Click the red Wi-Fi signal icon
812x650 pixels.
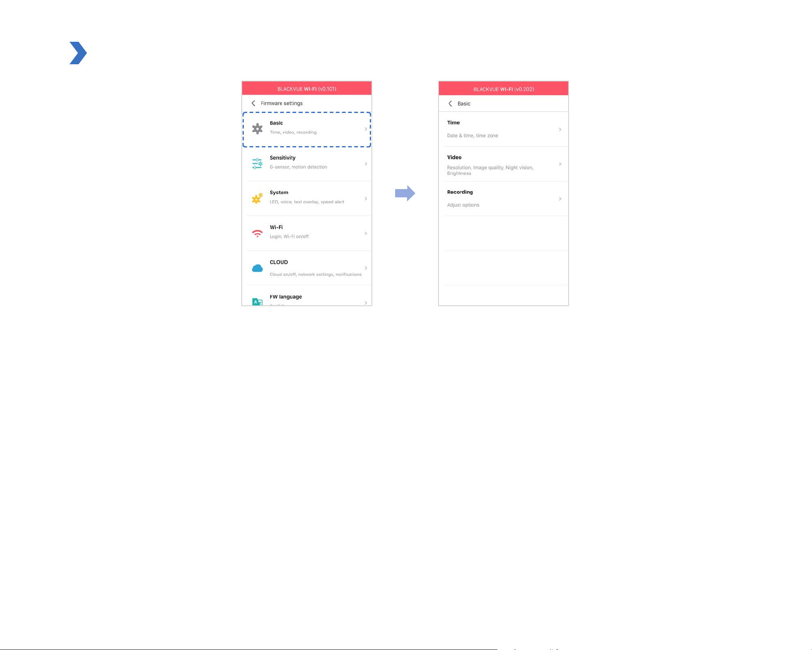257,233
